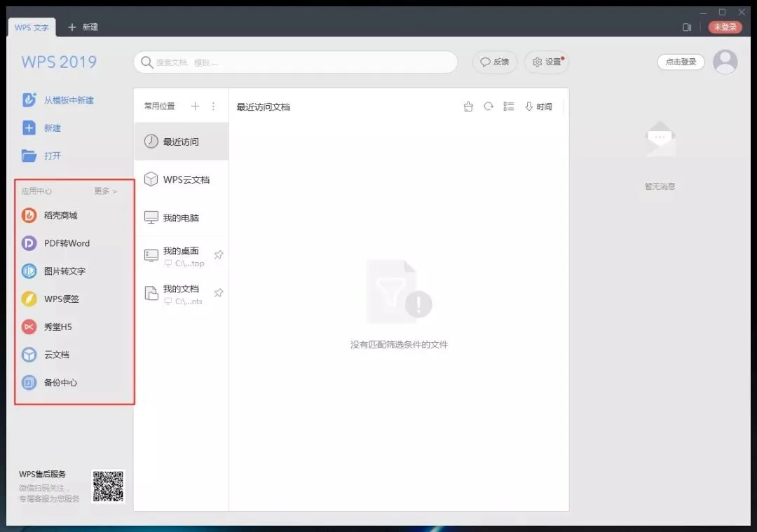The image size is (757, 532).
Task: Click the WPS 2019 logo text
Action: click(x=59, y=62)
